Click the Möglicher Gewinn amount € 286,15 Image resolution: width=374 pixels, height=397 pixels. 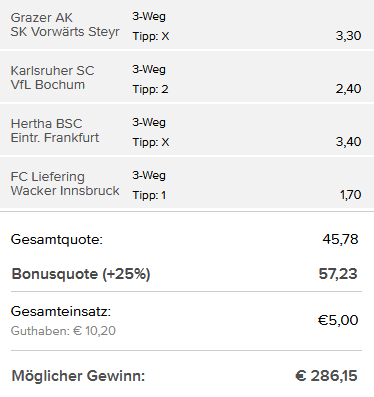point(326,376)
